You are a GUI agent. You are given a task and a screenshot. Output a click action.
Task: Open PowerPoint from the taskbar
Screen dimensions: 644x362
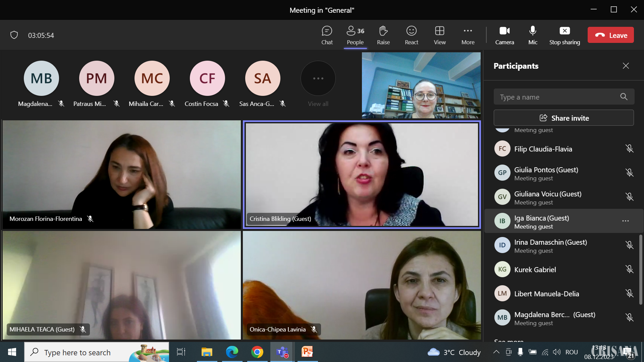point(307,352)
